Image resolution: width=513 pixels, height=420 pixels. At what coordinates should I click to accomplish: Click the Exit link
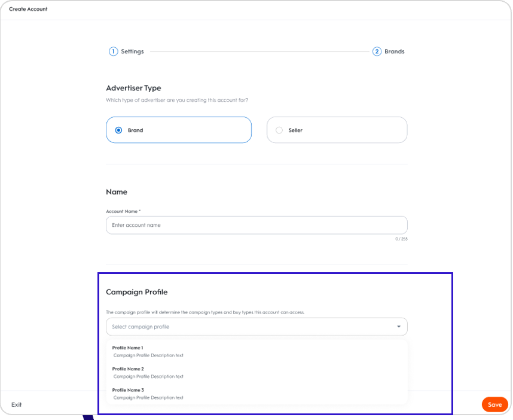tap(17, 404)
